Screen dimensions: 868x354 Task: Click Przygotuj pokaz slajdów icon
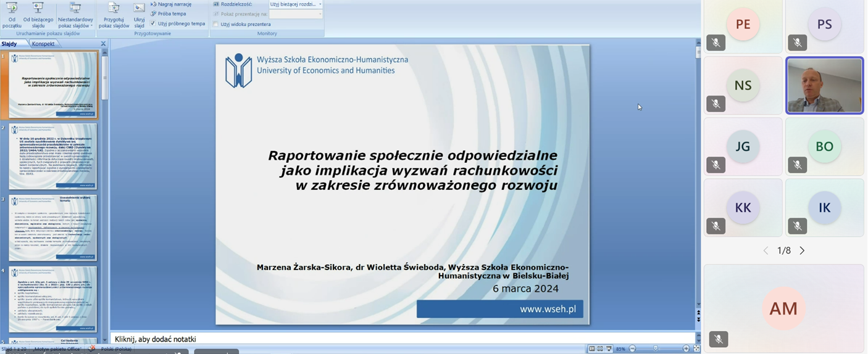[x=114, y=9]
